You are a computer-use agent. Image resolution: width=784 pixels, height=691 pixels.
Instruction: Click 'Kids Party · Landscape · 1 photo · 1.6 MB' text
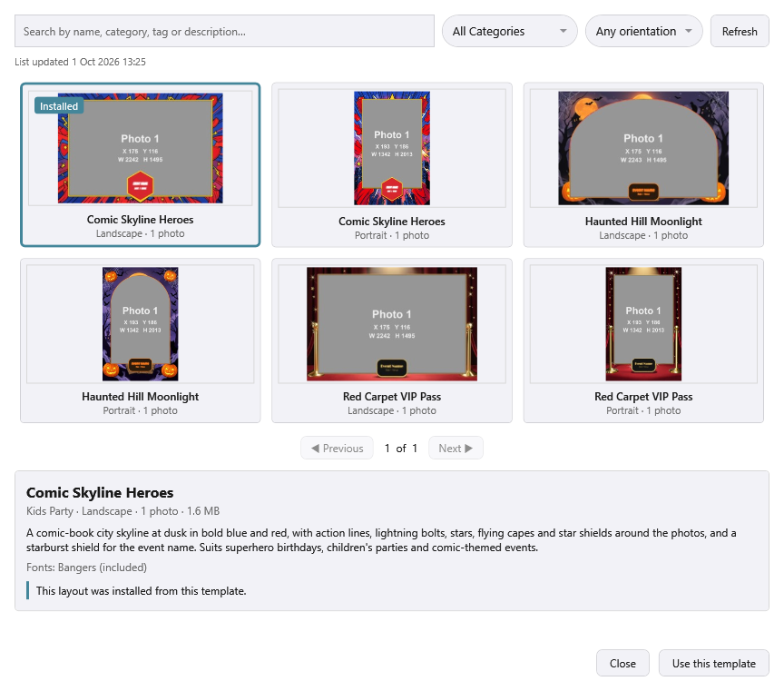point(123,511)
